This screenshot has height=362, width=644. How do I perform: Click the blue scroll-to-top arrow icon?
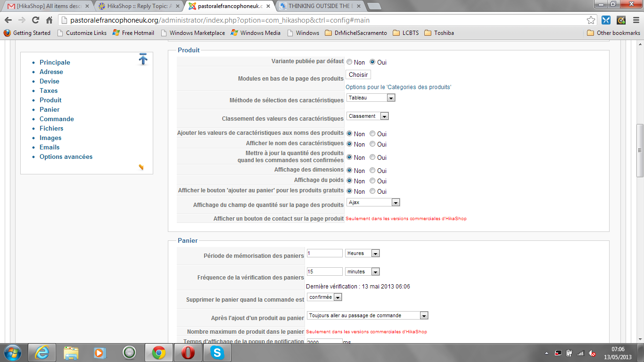143,59
